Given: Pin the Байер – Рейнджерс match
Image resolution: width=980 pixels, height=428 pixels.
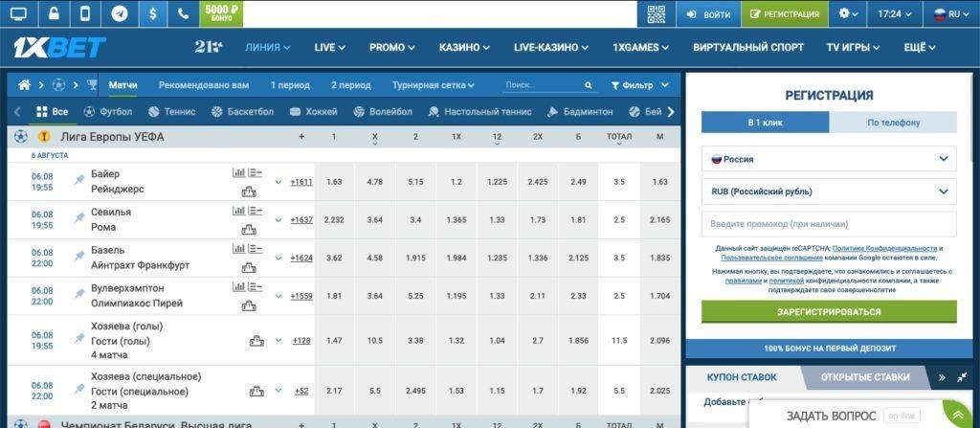Looking at the screenshot, I should (x=78, y=180).
